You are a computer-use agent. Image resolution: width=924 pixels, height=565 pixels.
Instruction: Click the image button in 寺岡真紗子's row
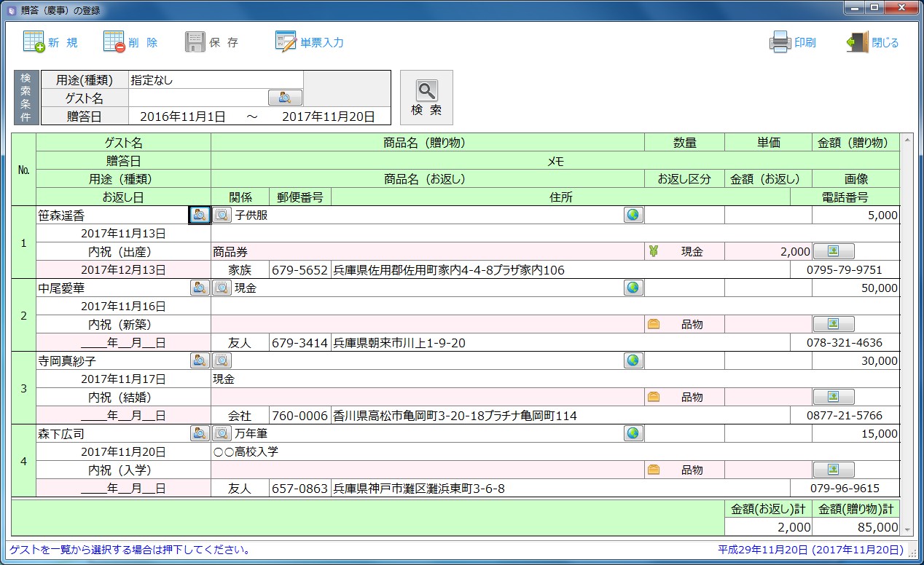coord(833,397)
